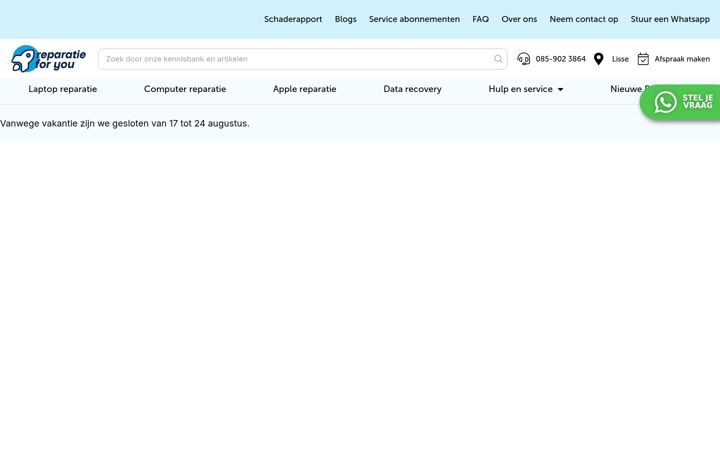Click Afspraak maken
720x450 pixels.
682,59
